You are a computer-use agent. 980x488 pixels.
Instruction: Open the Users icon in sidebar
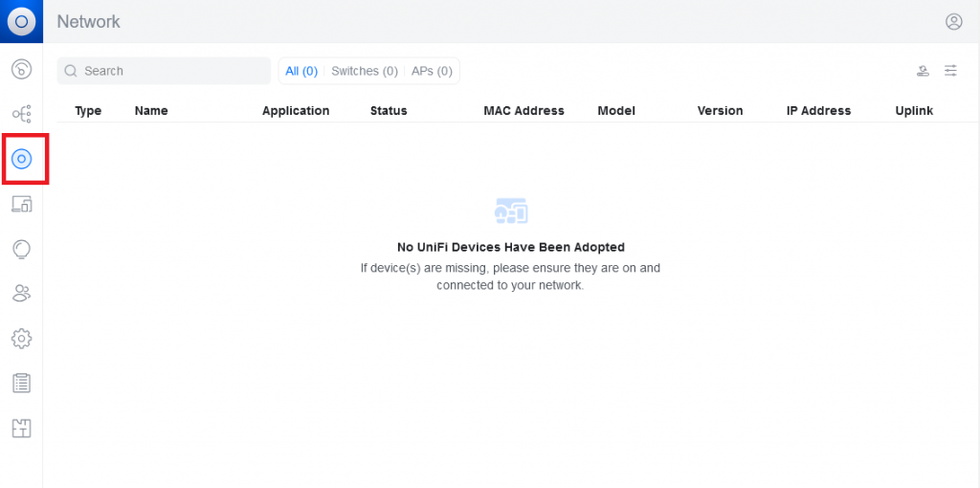22,293
